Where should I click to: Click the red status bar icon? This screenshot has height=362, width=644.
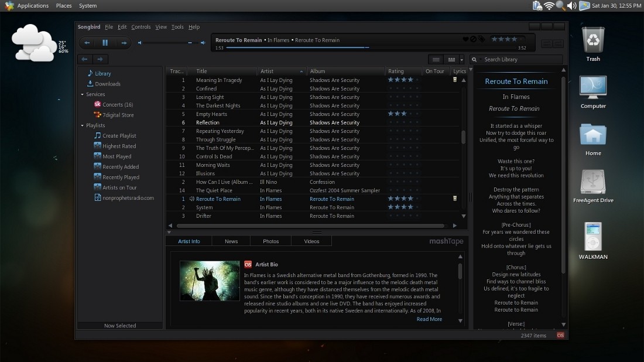point(560,335)
